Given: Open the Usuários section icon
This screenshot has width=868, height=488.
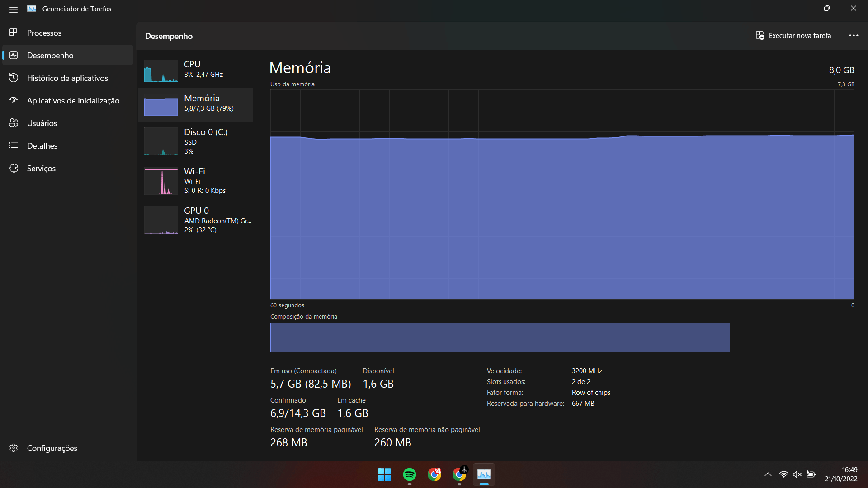Looking at the screenshot, I should pyautogui.click(x=14, y=123).
